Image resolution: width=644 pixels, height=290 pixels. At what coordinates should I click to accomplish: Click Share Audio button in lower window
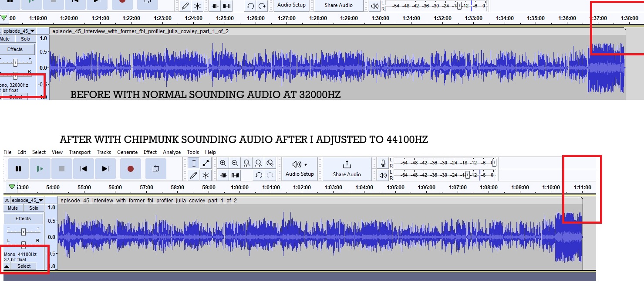click(347, 169)
